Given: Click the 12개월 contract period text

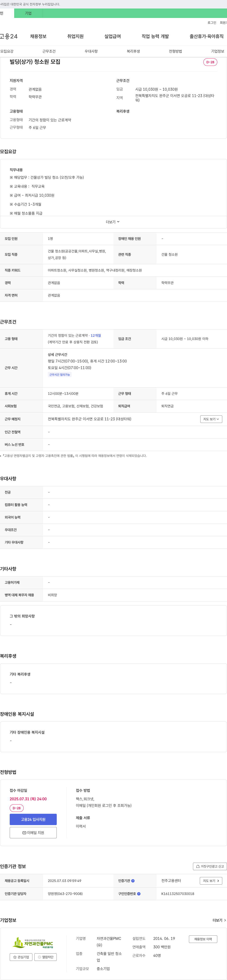Looking at the screenshot, I should coord(96,336).
